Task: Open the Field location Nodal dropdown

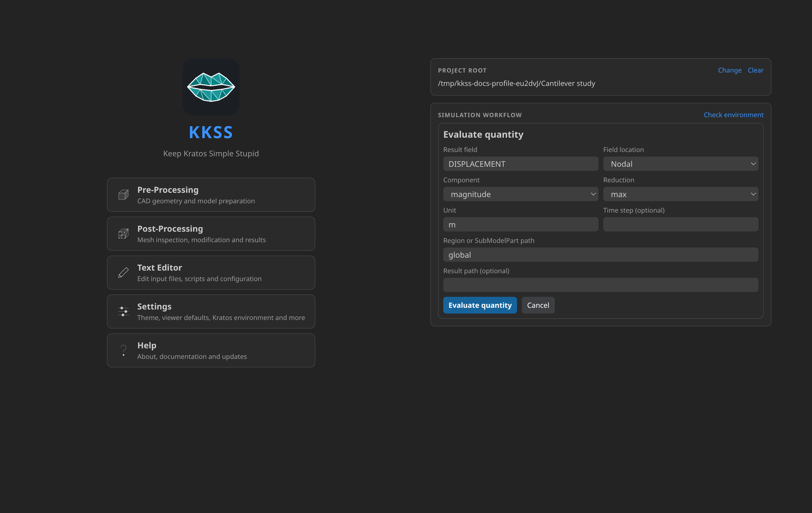Action: (x=680, y=164)
